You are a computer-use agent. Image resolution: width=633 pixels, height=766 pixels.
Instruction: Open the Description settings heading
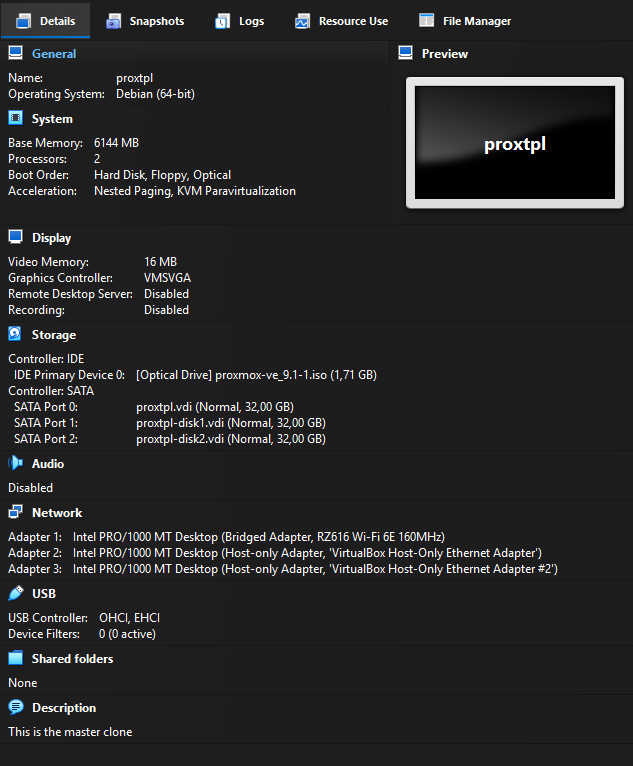64,708
